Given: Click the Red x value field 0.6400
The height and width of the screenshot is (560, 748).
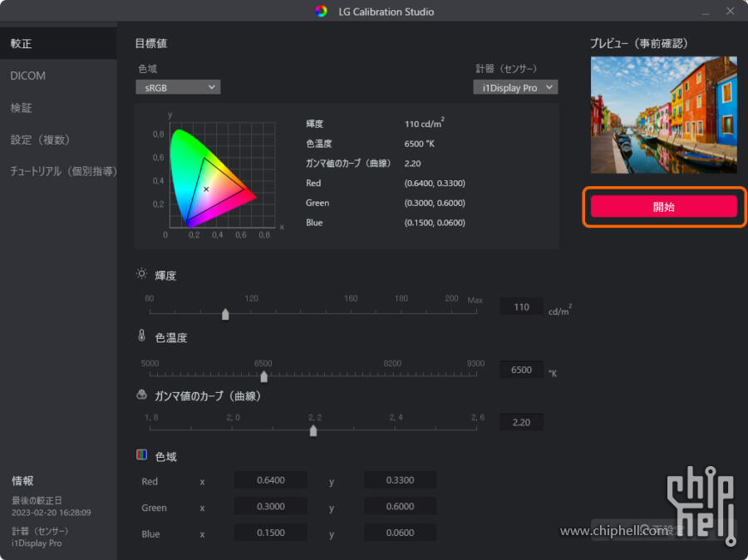Looking at the screenshot, I should 271,480.
